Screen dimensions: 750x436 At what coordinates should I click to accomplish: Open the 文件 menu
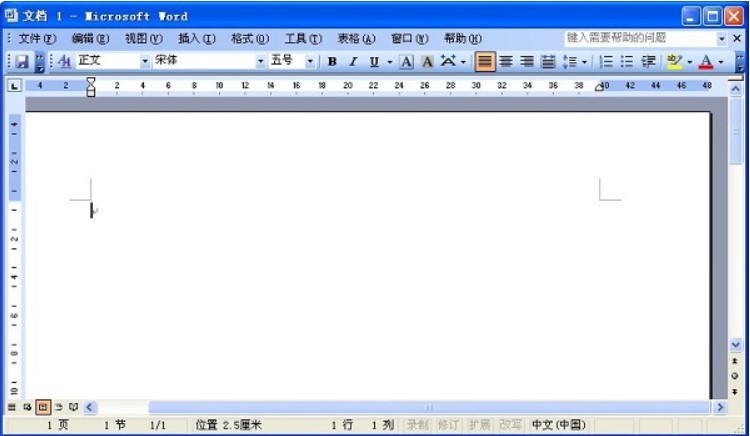37,38
